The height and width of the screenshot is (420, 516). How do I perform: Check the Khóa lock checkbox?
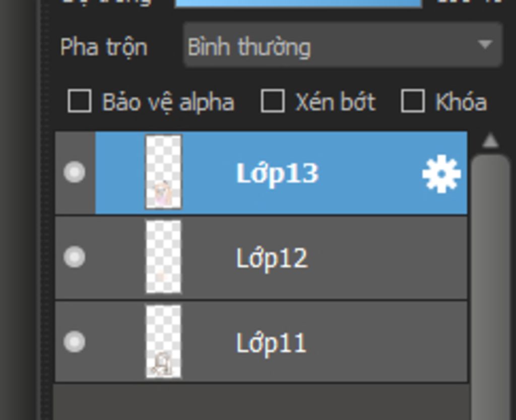(412, 101)
